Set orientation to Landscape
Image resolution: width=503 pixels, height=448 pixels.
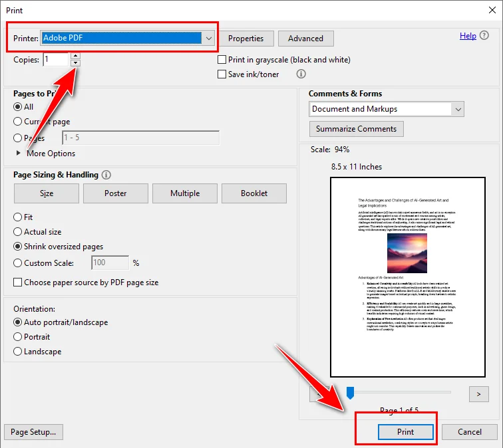18,352
